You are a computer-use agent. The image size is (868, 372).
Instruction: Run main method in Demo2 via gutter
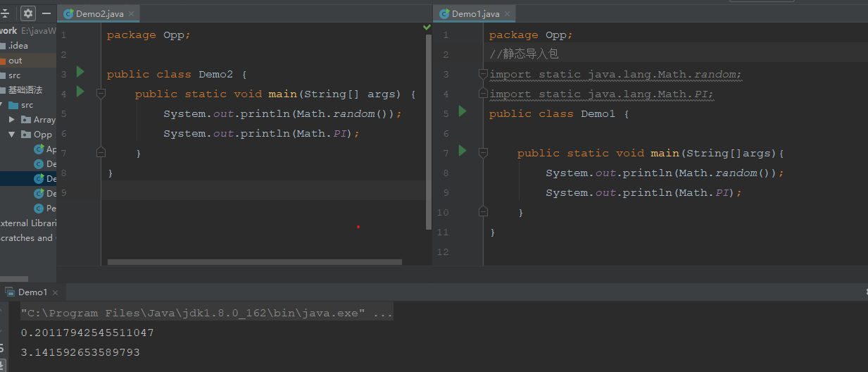[80, 91]
